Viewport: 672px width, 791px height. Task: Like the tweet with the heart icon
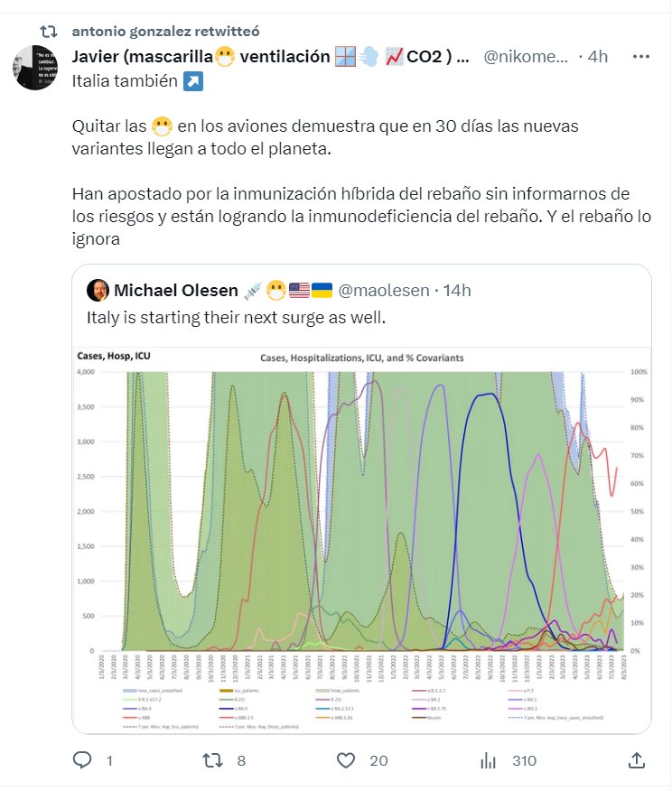(345, 760)
